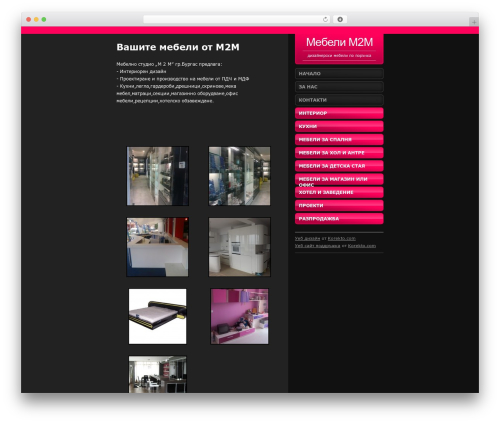Follow the Korekto.com link after Уеб сайт поддръжка

tap(362, 246)
